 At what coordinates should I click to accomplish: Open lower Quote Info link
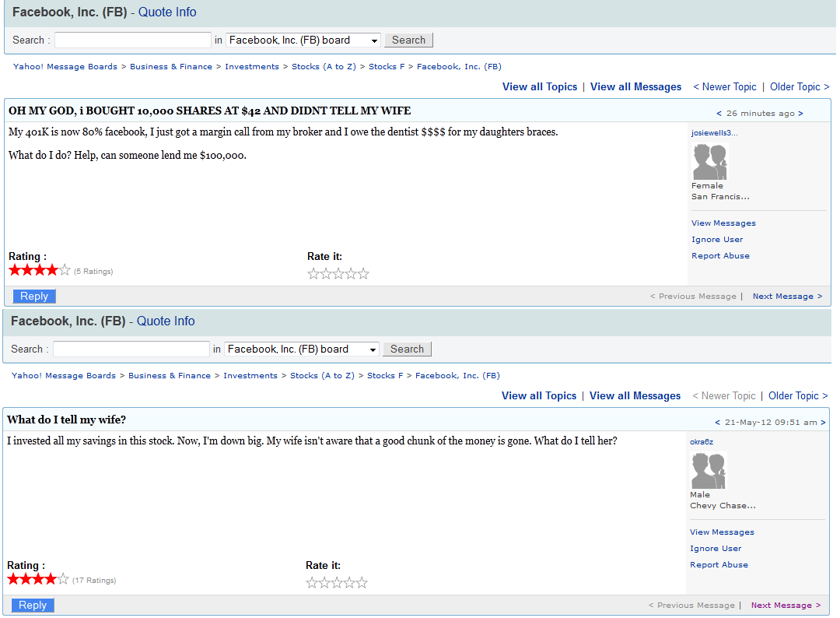pyautogui.click(x=166, y=321)
